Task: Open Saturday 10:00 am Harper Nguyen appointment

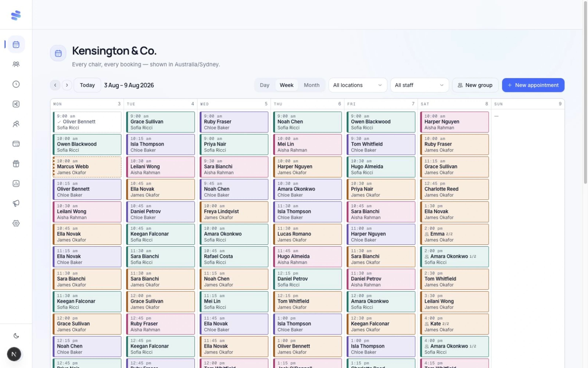Action: tap(454, 122)
